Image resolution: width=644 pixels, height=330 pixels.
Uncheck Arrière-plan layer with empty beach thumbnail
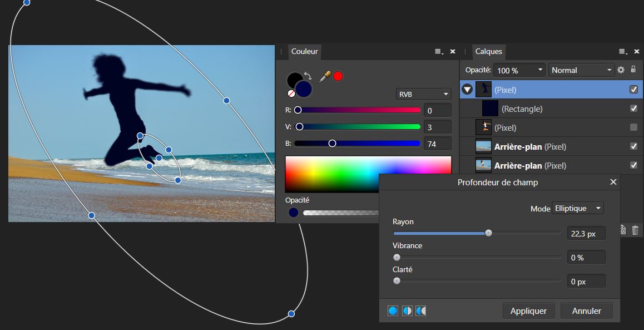(634, 146)
